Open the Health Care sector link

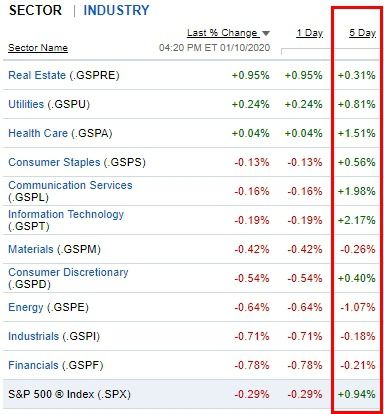point(38,133)
